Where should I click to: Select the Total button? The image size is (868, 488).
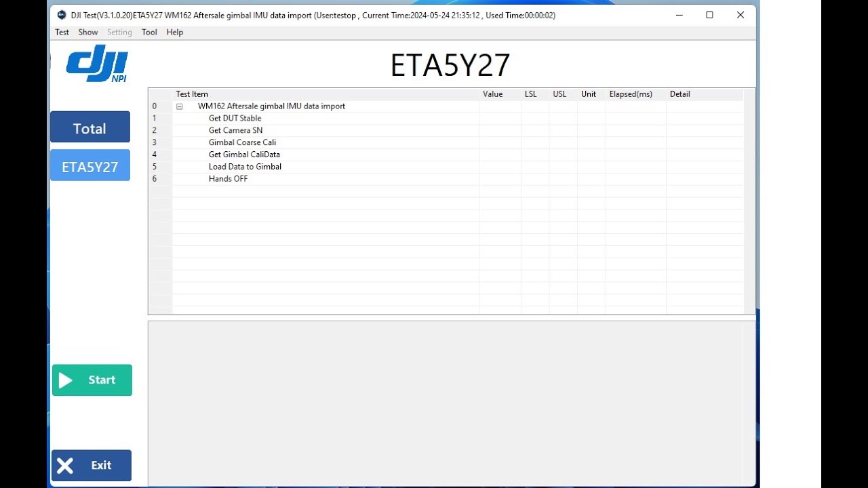point(90,127)
